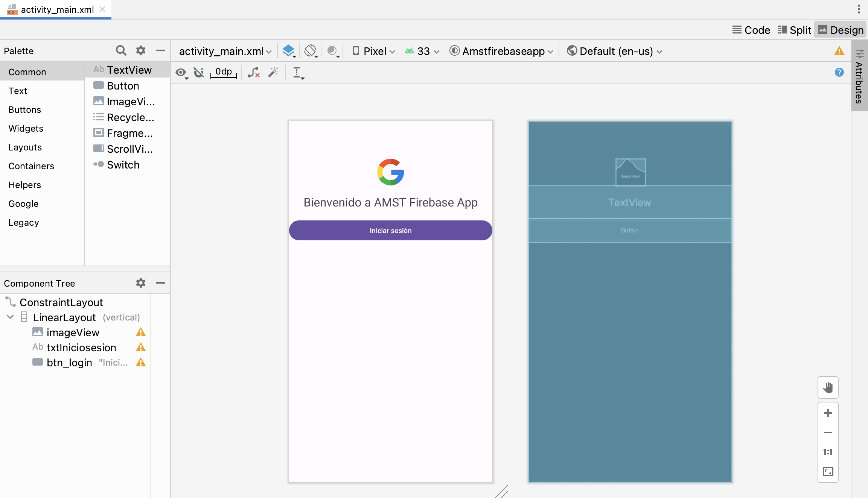Switch to Split view mode
868x498 pixels.
(x=795, y=30)
